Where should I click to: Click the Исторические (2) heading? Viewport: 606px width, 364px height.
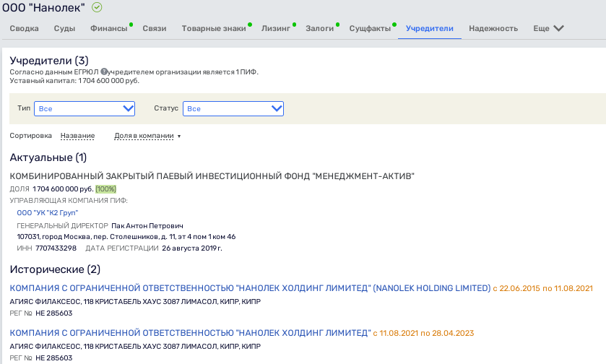[x=55, y=269]
